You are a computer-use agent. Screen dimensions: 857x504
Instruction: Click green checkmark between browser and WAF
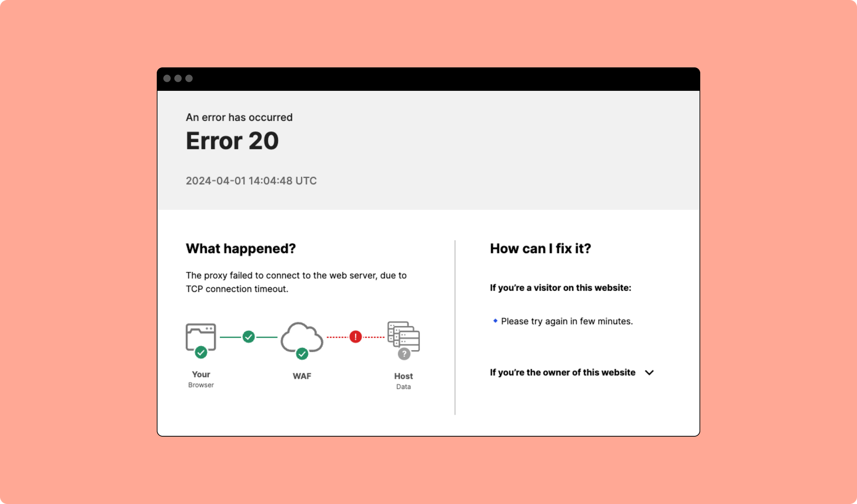pyautogui.click(x=249, y=337)
